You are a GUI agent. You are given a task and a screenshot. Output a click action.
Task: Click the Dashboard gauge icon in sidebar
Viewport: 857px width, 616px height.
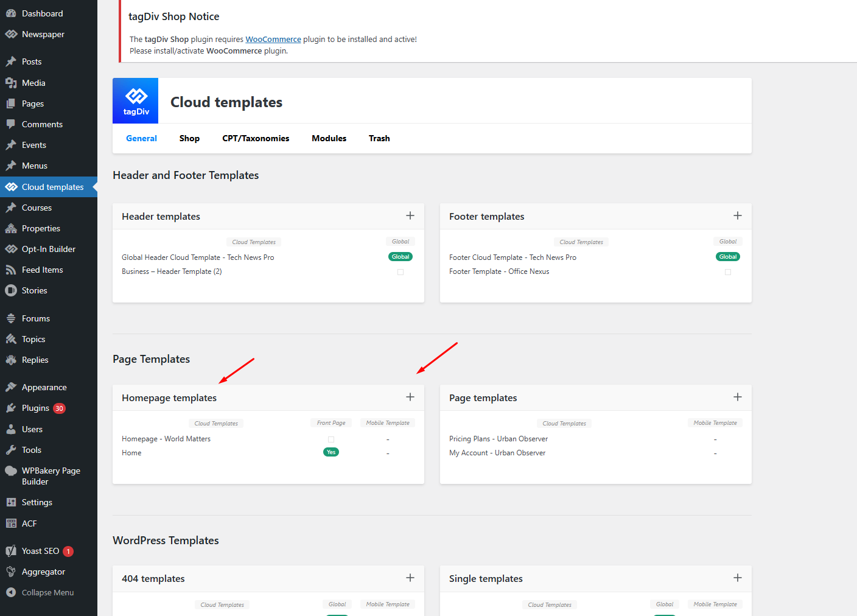11,13
